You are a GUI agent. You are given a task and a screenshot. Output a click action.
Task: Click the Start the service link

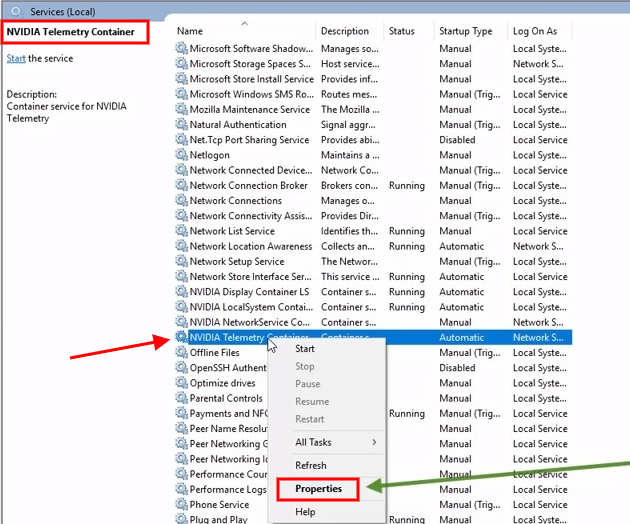pos(16,59)
